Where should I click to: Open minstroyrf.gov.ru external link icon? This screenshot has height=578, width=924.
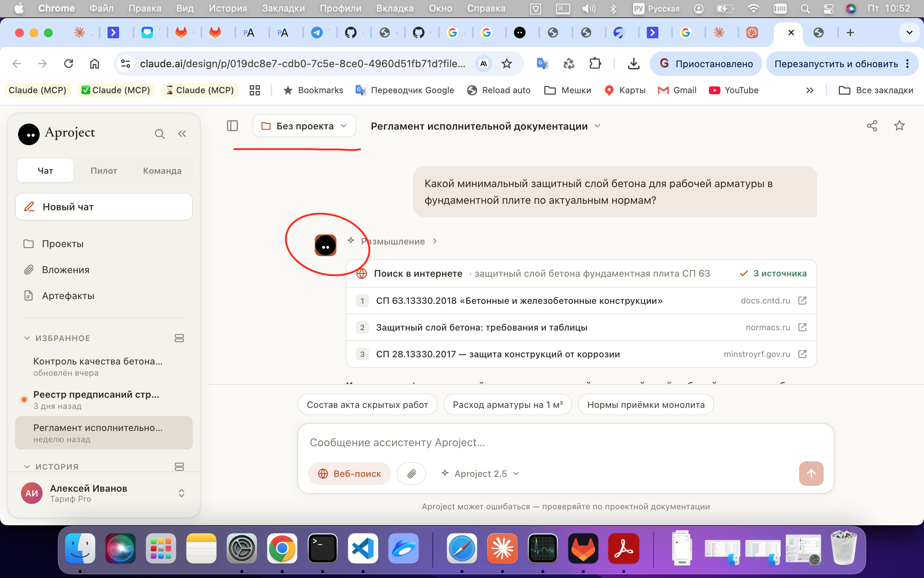click(802, 354)
